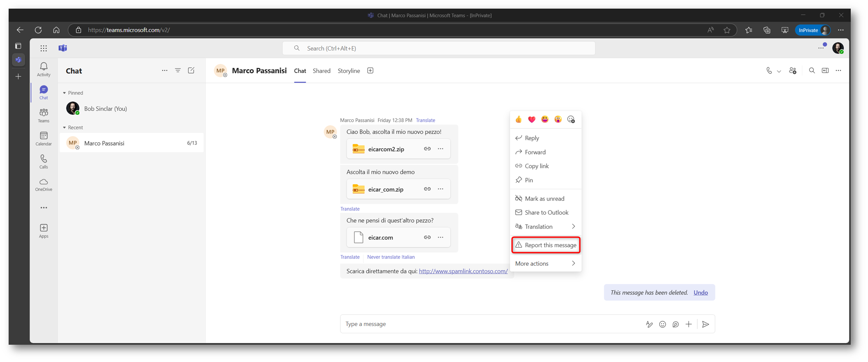Open Marco Passanisi chat in list
The image size is (868, 362).
point(132,143)
